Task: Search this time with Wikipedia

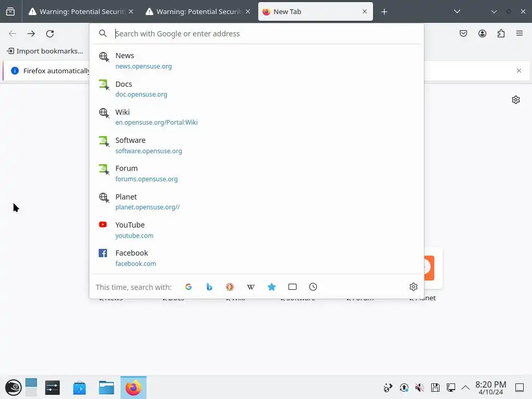Action: (251, 287)
